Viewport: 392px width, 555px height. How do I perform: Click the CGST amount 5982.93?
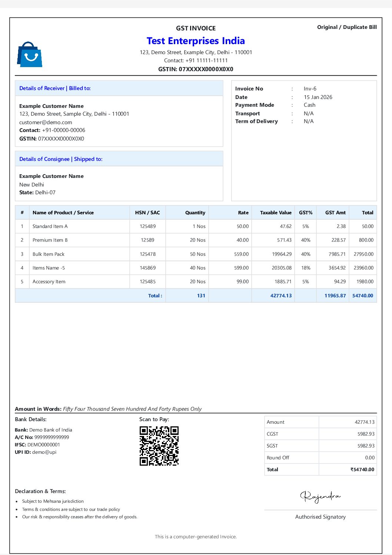[x=366, y=434]
